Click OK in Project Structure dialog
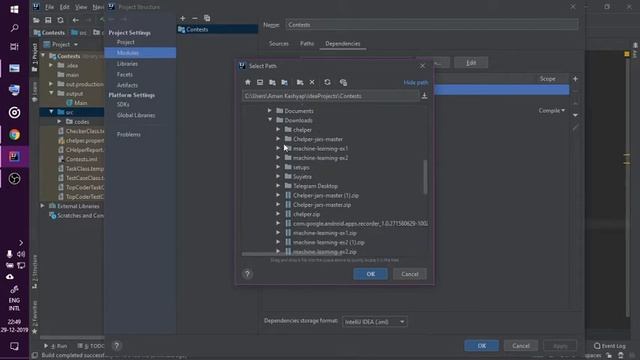Screen dimensions: 640x360 [x=482, y=346]
